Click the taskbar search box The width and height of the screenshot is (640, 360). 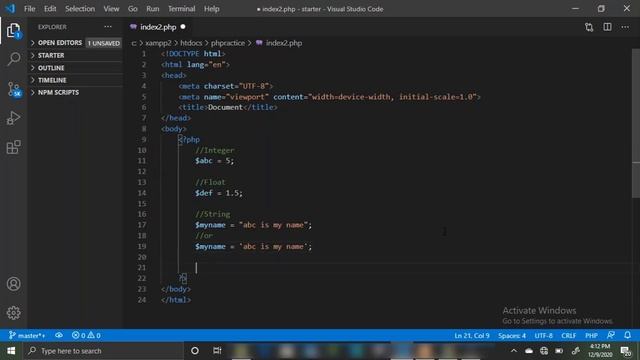tap(103, 351)
